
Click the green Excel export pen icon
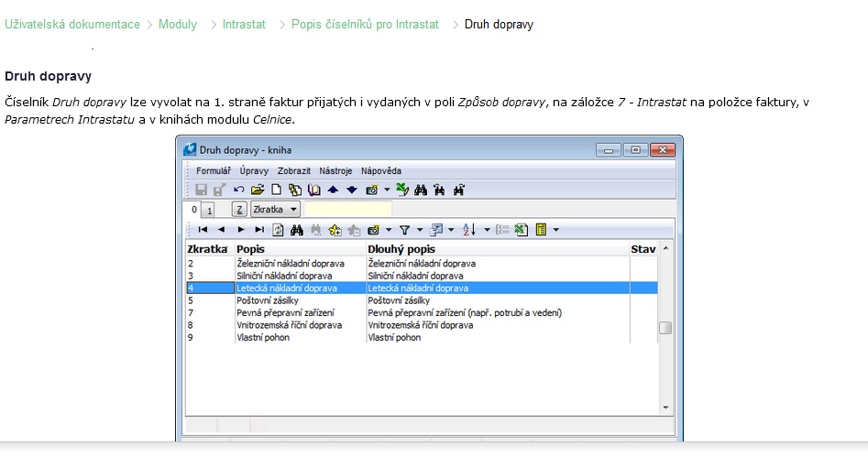[x=402, y=190]
